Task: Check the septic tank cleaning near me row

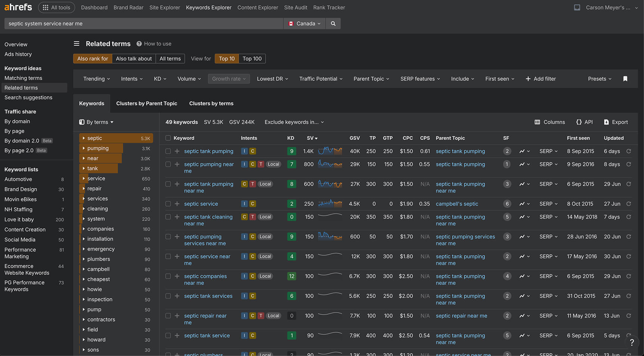Action: (168, 217)
